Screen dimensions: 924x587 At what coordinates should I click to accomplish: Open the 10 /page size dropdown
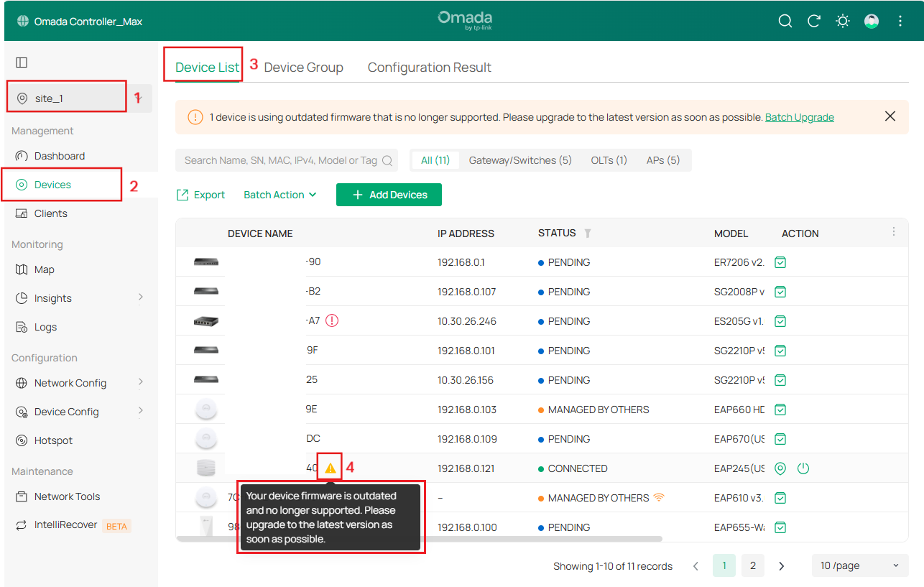coord(859,565)
